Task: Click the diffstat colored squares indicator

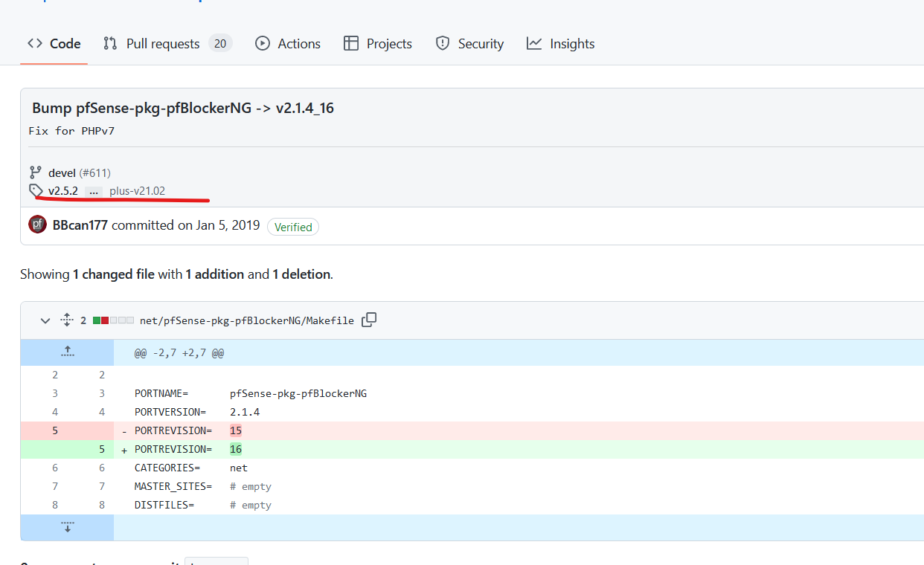Action: coord(114,320)
